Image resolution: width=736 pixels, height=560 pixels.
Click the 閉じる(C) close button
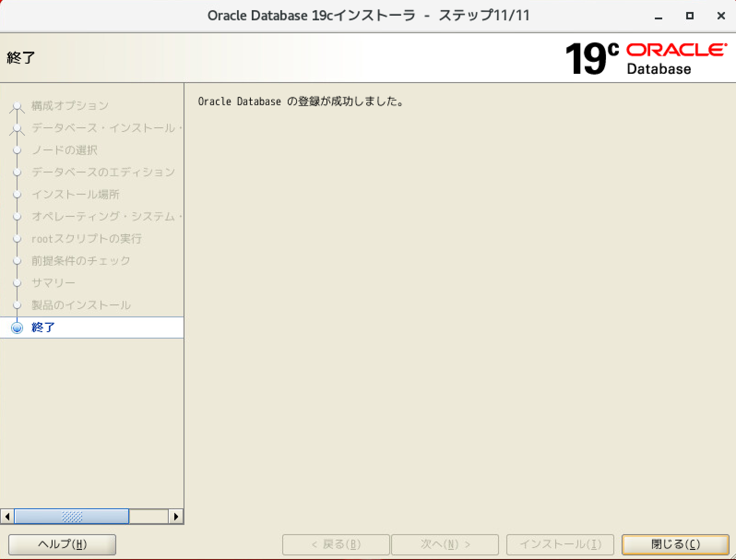(x=675, y=544)
